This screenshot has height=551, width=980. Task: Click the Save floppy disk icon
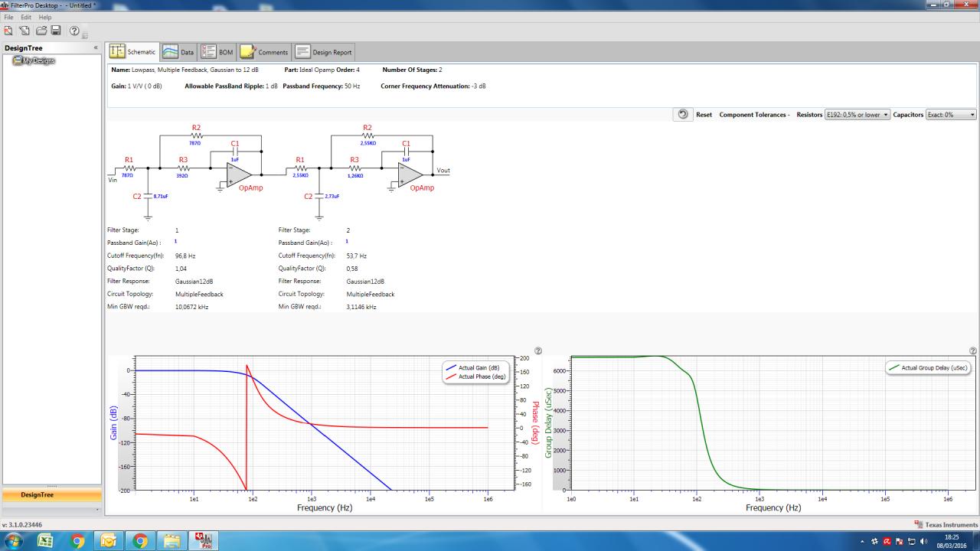pos(56,31)
